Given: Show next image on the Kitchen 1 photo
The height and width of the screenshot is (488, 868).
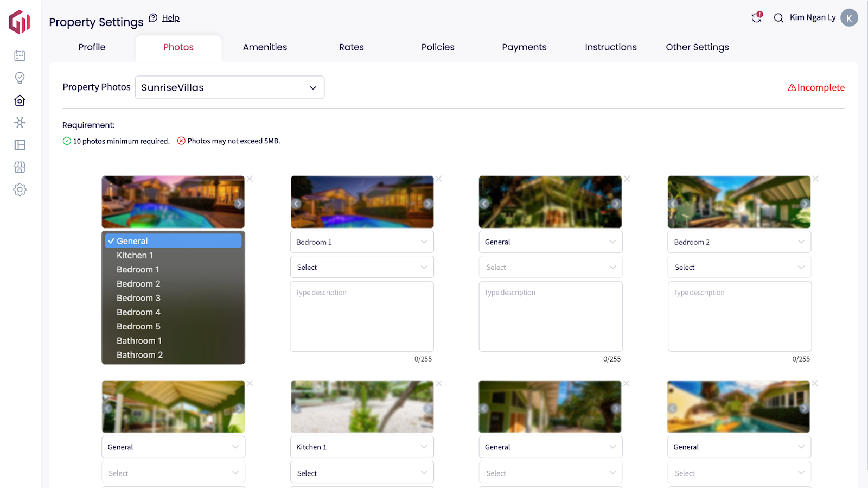Looking at the screenshot, I should click(x=428, y=408).
